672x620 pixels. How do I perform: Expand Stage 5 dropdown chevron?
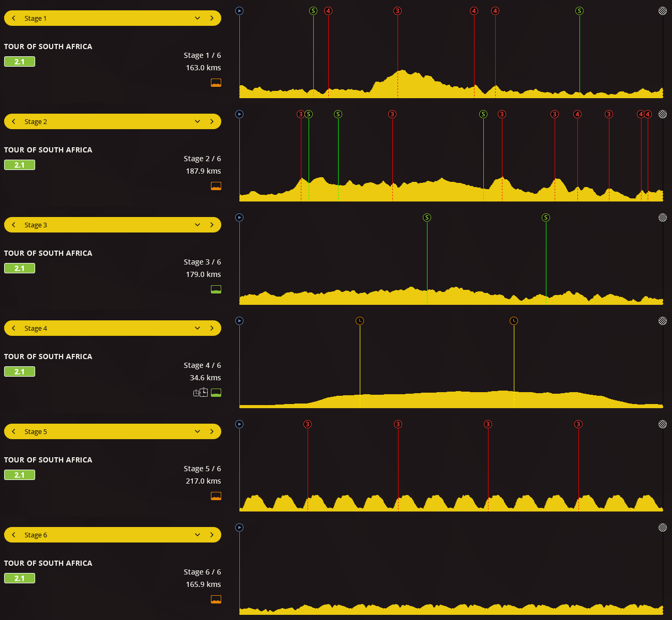(197, 431)
